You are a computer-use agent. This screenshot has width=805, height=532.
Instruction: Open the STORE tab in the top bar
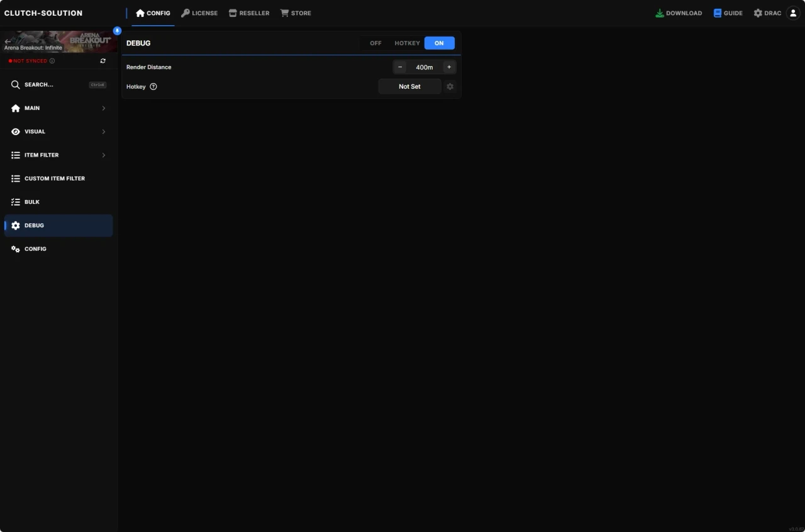(x=296, y=13)
